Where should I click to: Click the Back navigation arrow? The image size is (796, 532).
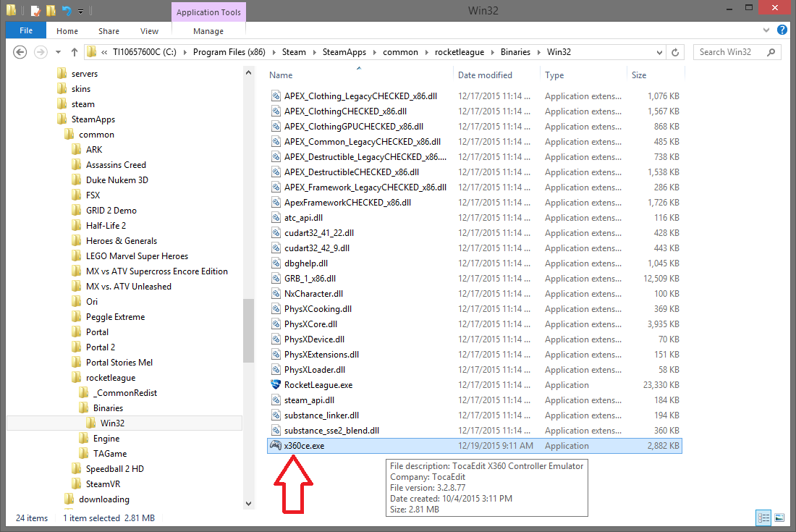point(20,52)
